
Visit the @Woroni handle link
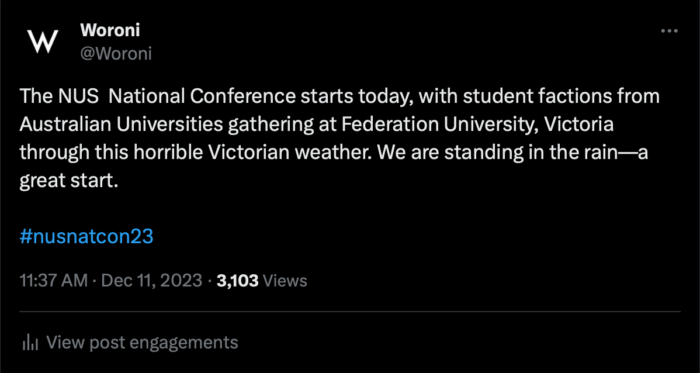click(x=116, y=54)
